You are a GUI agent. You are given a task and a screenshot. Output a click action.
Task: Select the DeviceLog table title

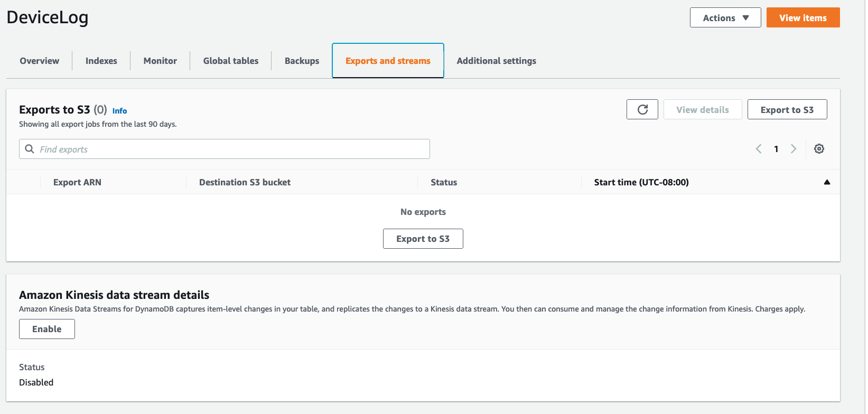coord(48,17)
